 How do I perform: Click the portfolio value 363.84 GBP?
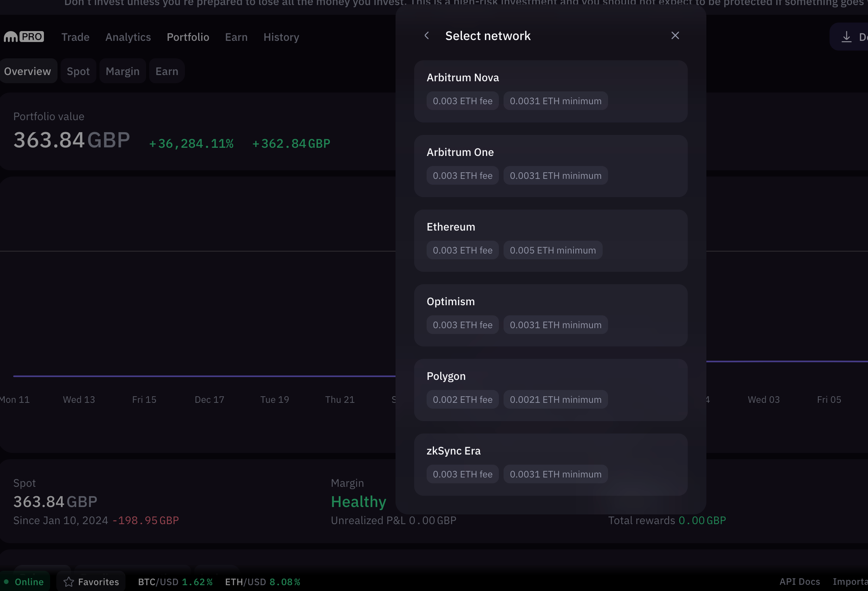pos(71,140)
